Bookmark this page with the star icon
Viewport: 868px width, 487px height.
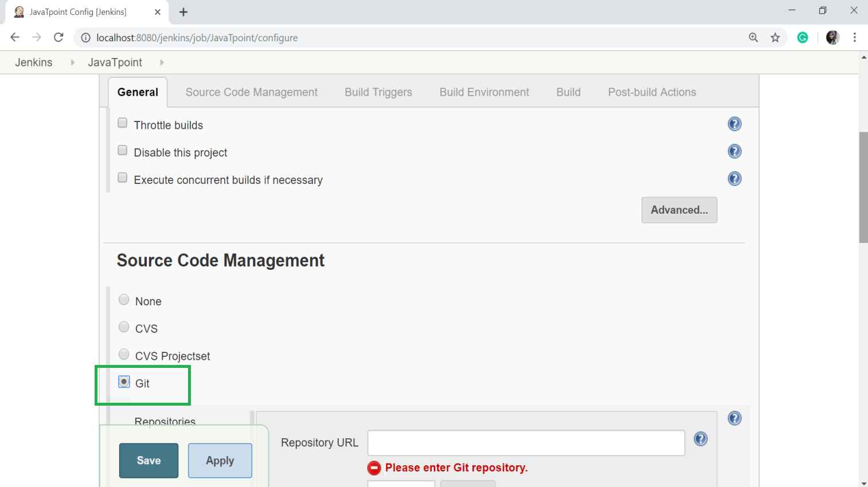tap(775, 37)
